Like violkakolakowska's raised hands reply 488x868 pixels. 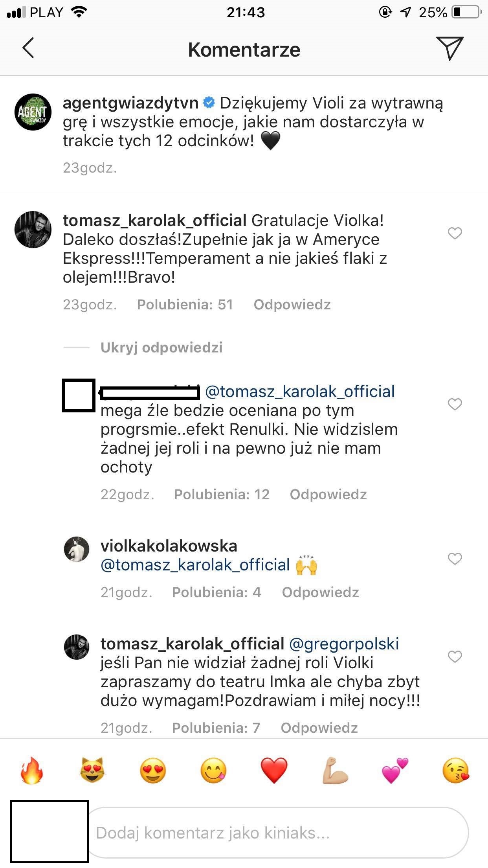pyautogui.click(x=455, y=559)
